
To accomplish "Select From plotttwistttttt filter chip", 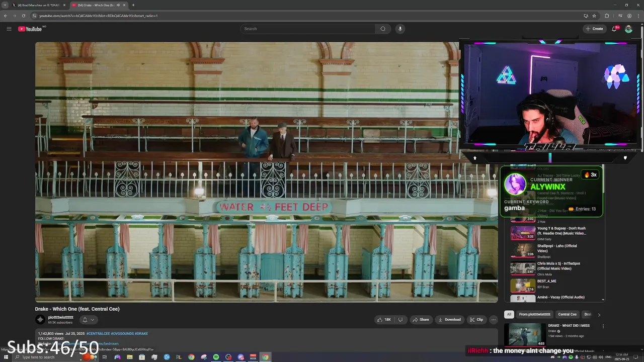I will [x=534, y=314].
